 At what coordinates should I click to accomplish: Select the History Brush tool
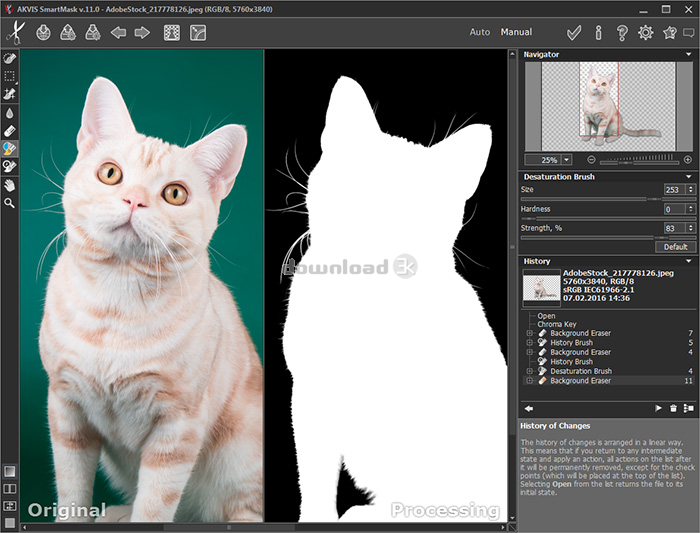[9, 167]
